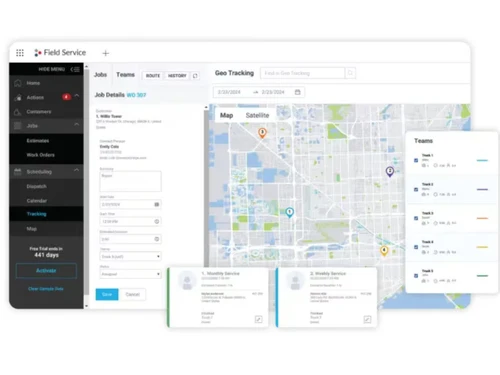Open the Teams dropdown in Job Details
The image size is (500, 375).
pos(130,256)
